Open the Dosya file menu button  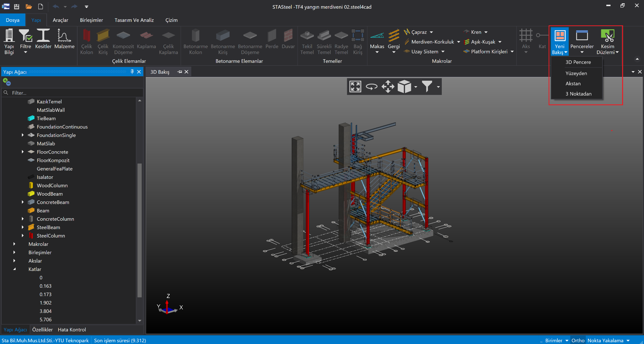pos(13,20)
